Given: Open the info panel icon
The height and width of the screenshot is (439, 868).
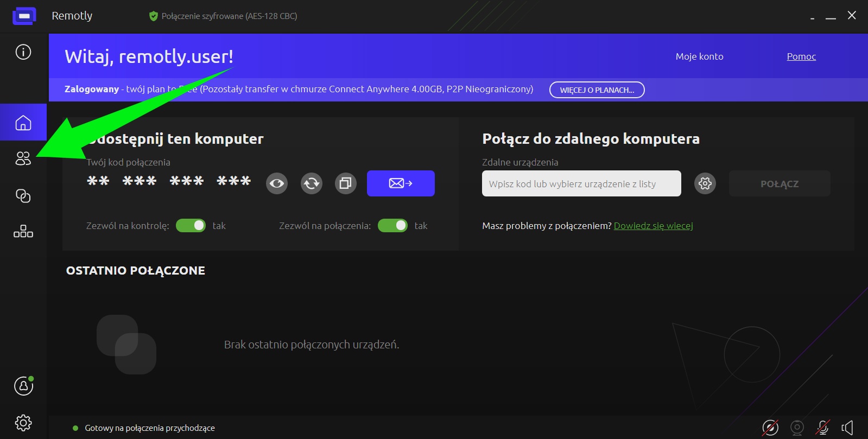Looking at the screenshot, I should 23,52.
